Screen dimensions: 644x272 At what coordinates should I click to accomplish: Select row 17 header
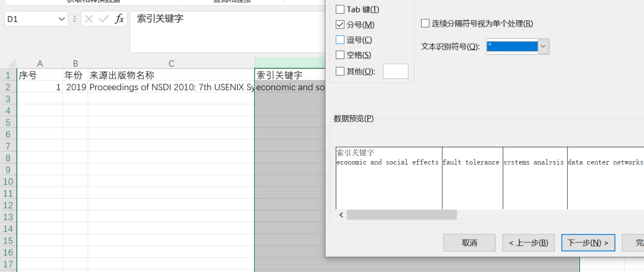[8, 264]
